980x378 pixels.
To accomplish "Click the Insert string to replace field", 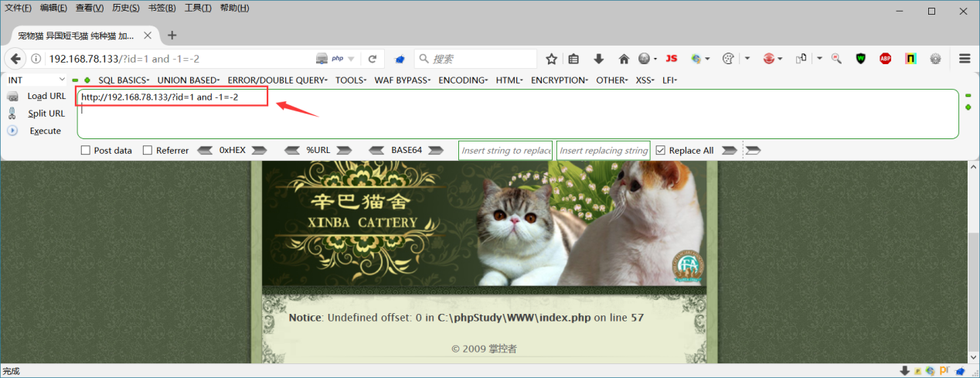I will click(505, 151).
